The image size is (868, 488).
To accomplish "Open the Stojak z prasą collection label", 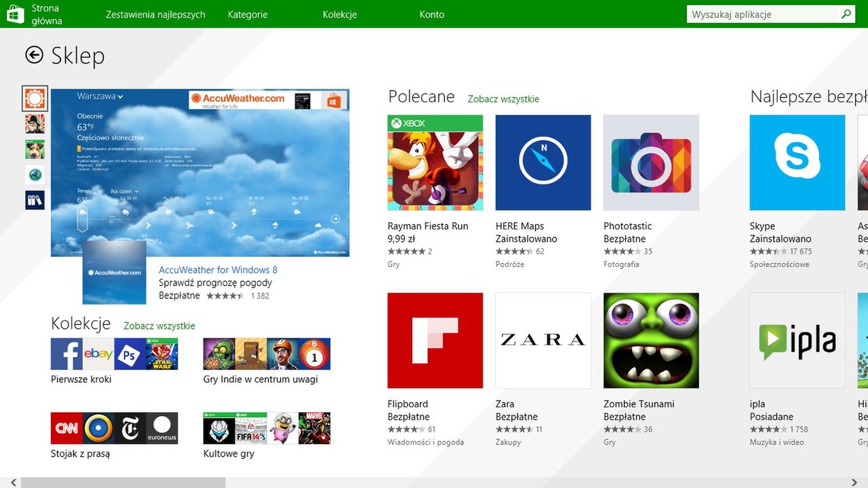I will point(80,454).
